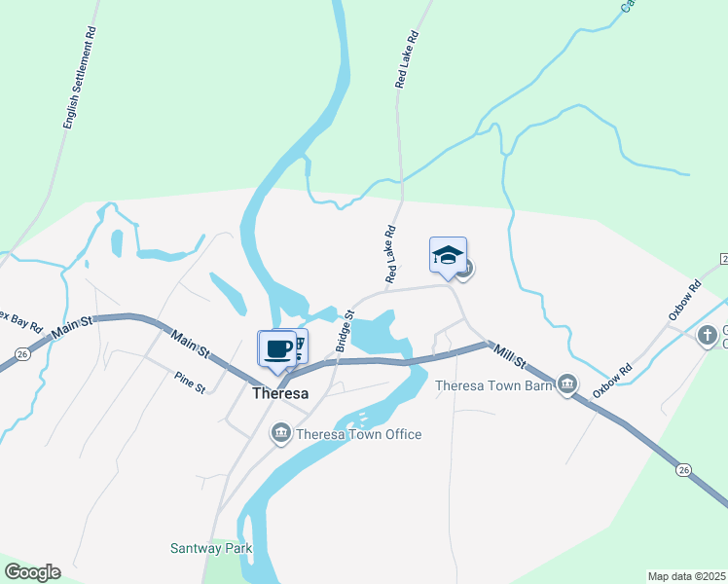Screen dimensions: 728x584
Task: Select the Theresa town name label
Action: (280, 393)
